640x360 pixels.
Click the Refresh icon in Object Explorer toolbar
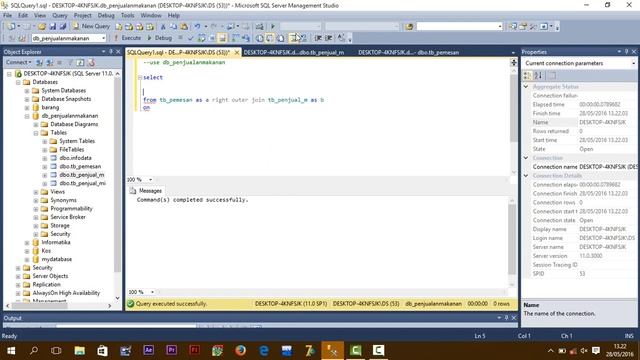[80, 62]
